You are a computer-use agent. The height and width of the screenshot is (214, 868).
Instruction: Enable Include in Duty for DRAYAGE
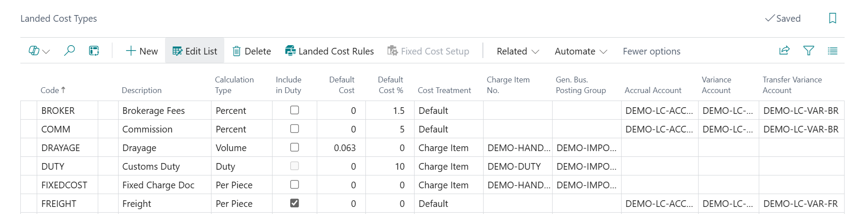tap(294, 148)
